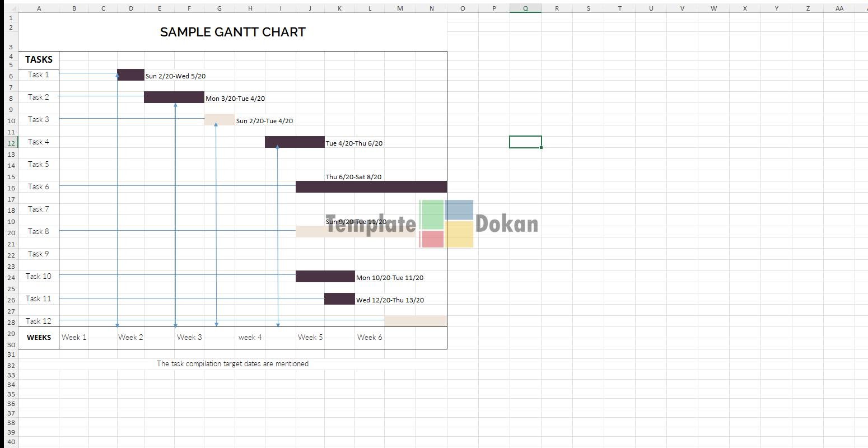The height and width of the screenshot is (448, 868).
Task: Click the row 12 header
Action: [x=11, y=143]
